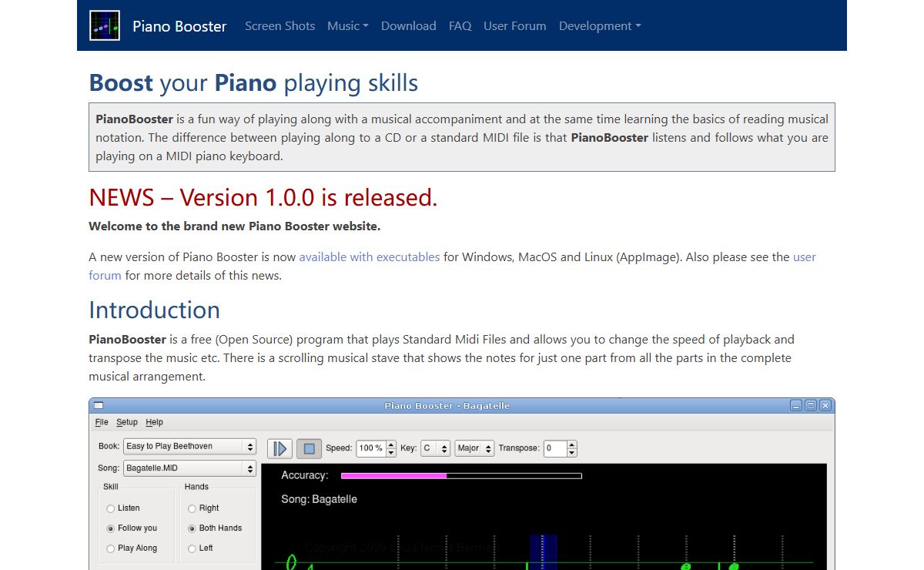Image resolution: width=924 pixels, height=570 pixels.
Task: Go to the Screen Shots page
Action: (x=280, y=25)
